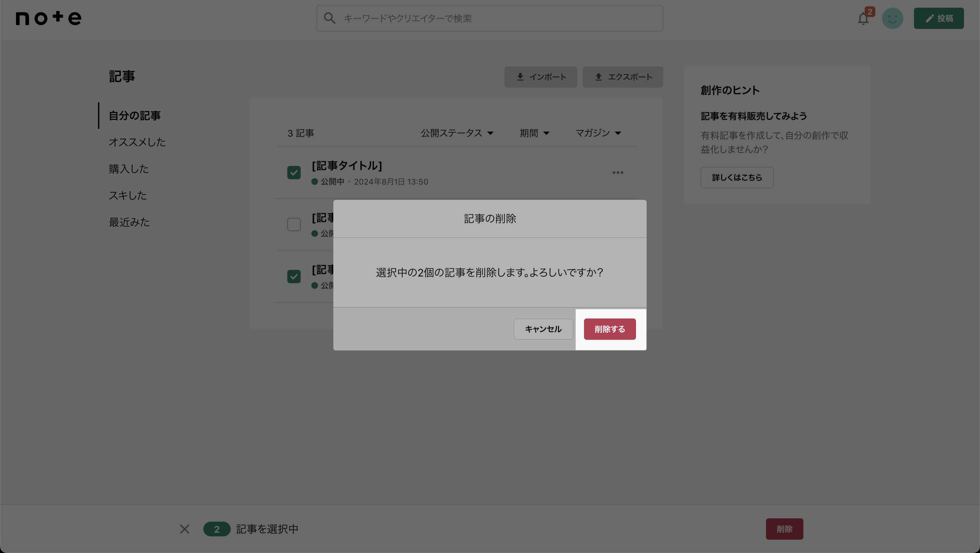Open 最近みた in sidebar

pyautogui.click(x=129, y=222)
